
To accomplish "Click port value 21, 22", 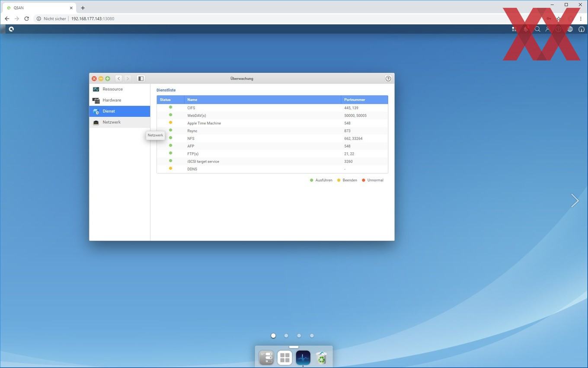I will [x=349, y=154].
